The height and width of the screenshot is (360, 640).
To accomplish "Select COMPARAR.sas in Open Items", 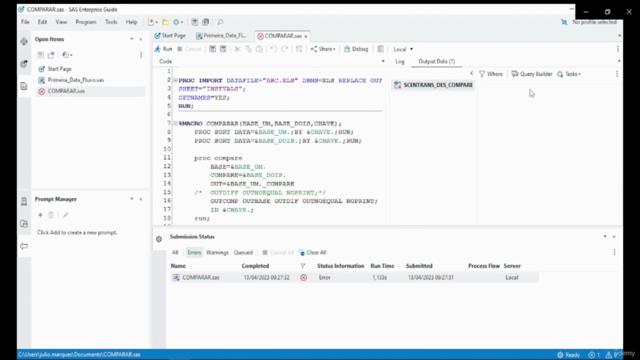I will point(90,91).
